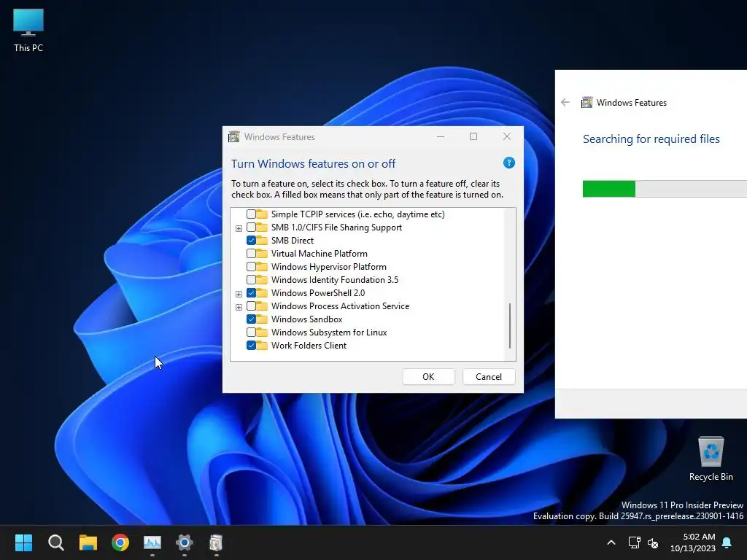Minimize the Windows Features dialog
This screenshot has height=560, width=747.
(x=441, y=136)
